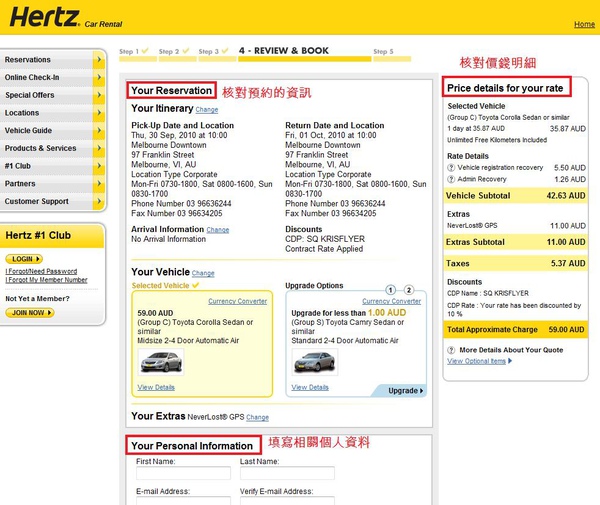This screenshot has width=600, height=505.
Task: Change Your Vehicle
Action: point(203,273)
